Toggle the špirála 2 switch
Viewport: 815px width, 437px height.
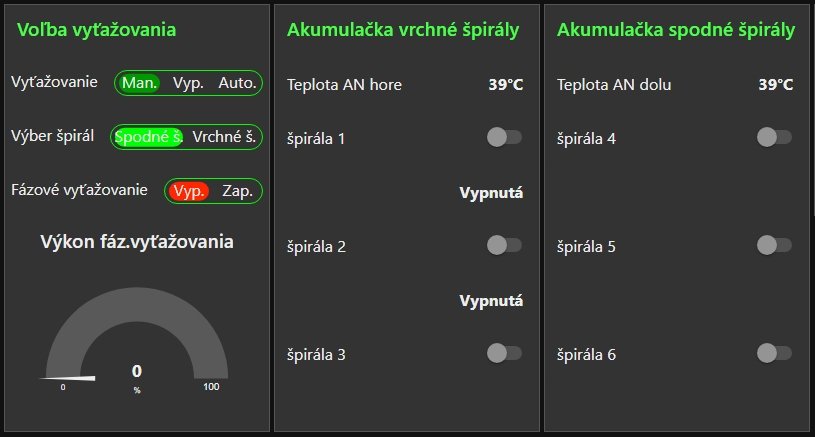coord(504,244)
